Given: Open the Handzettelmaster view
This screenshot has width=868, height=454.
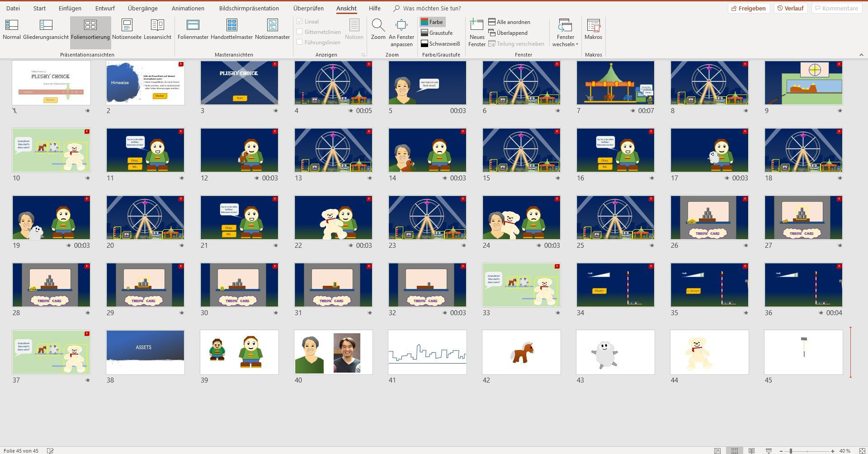Looking at the screenshot, I should point(231,30).
